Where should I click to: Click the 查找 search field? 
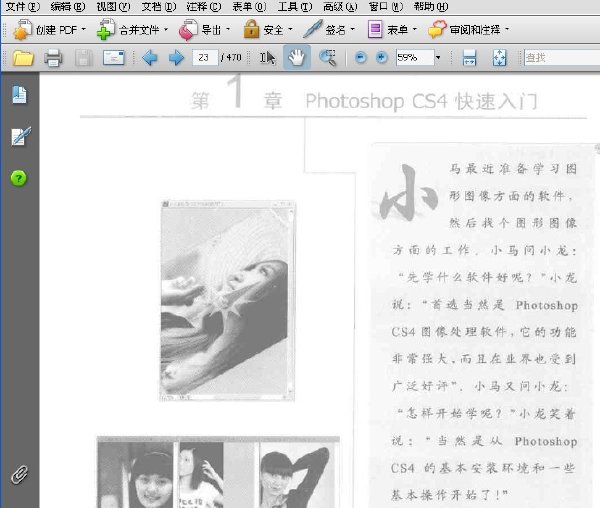[x=562, y=57]
